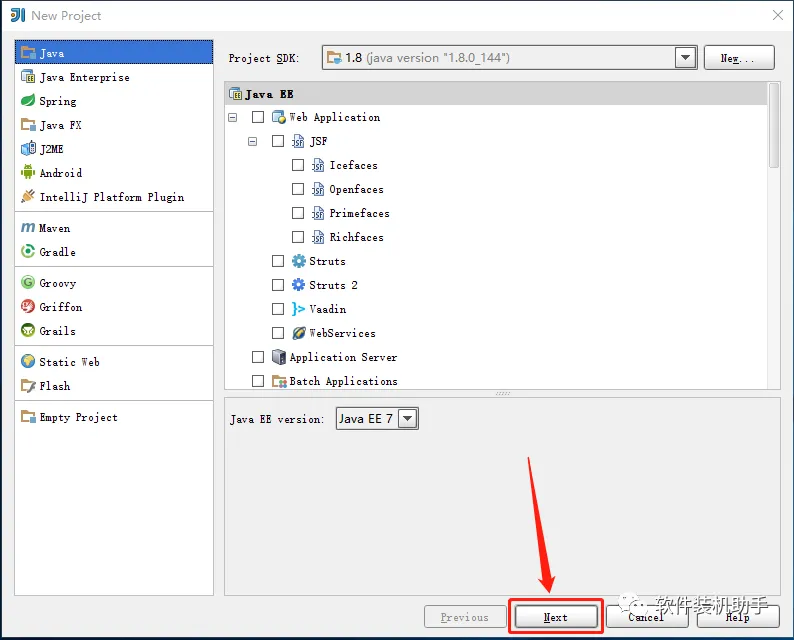Click the Java FX folder icon

tap(28, 125)
